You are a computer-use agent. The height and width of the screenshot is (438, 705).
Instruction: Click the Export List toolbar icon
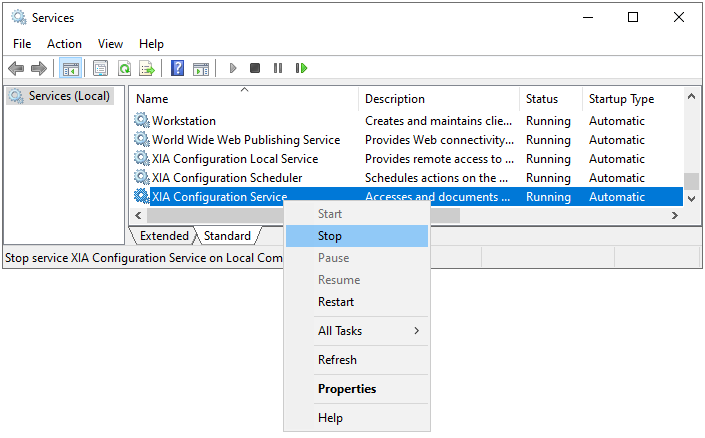coord(147,68)
